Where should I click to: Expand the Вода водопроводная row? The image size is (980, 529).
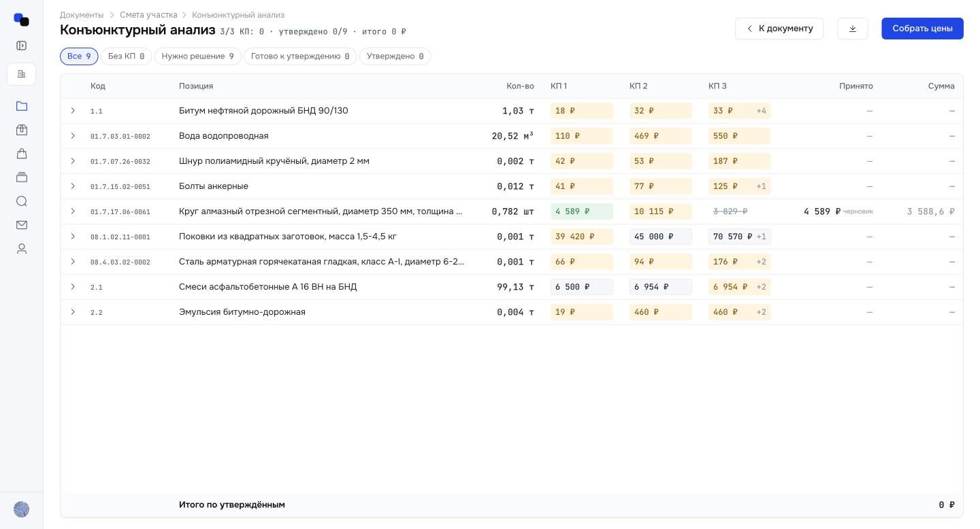[73, 136]
